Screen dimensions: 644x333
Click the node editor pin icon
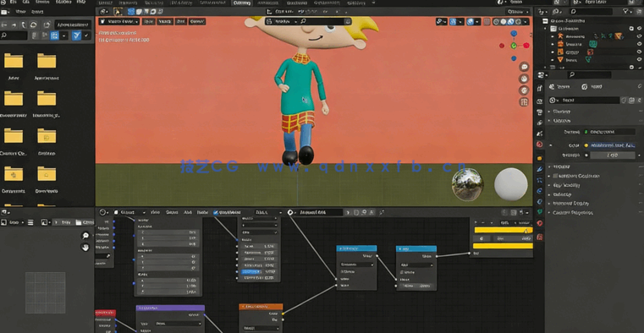pos(382,212)
